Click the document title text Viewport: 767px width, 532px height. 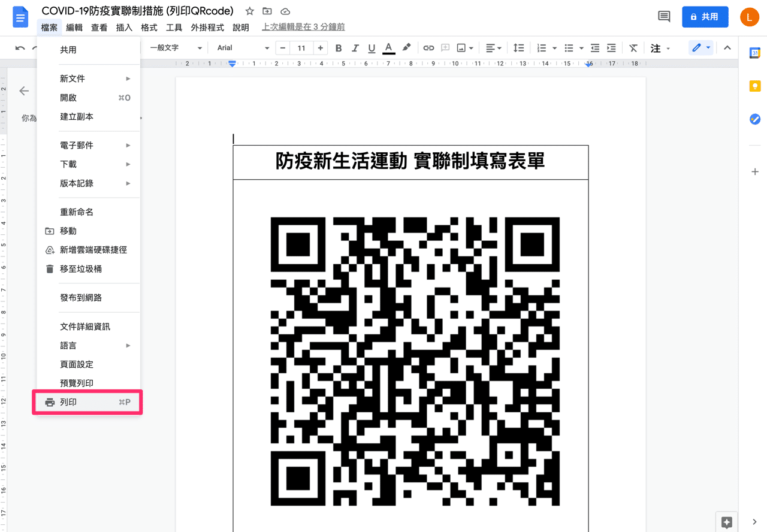pos(138,11)
